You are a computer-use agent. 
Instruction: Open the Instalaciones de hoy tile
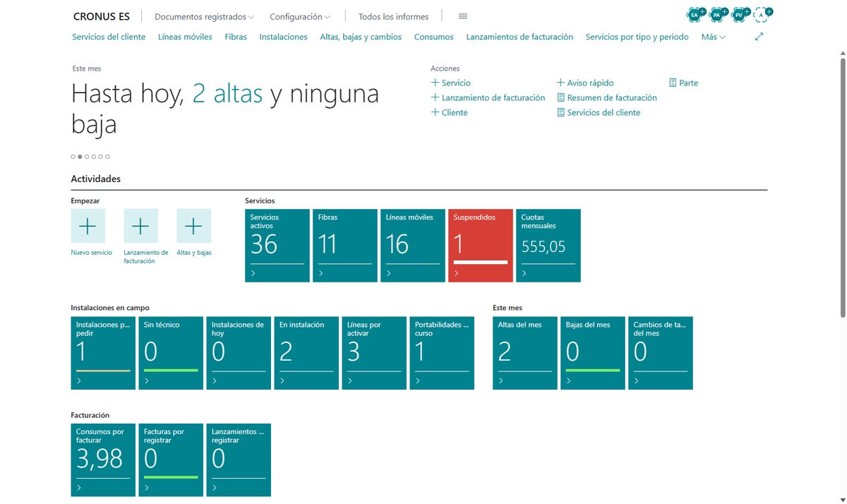tap(239, 353)
